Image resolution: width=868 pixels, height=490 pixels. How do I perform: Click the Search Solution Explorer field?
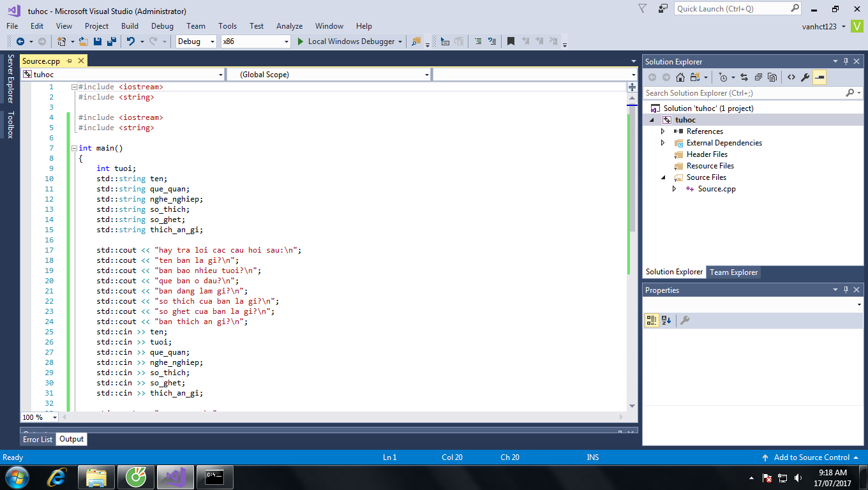(744, 93)
